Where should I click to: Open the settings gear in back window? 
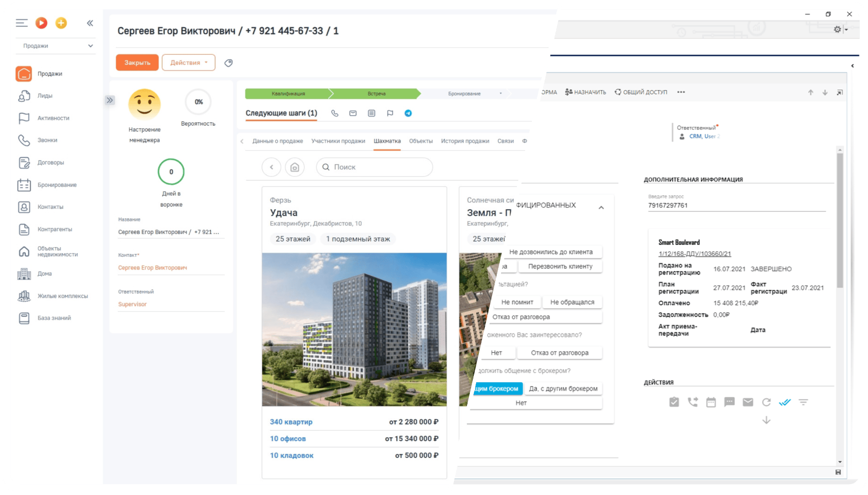pos(838,29)
